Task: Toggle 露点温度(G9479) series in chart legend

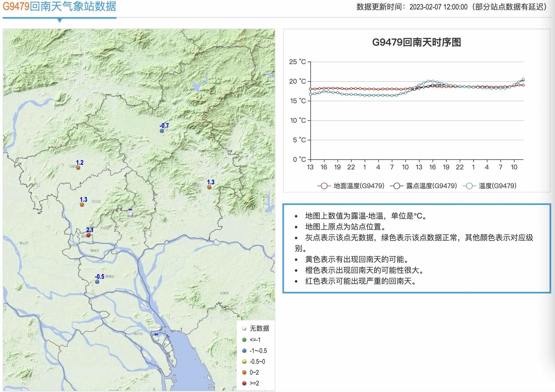Action: coord(424,186)
